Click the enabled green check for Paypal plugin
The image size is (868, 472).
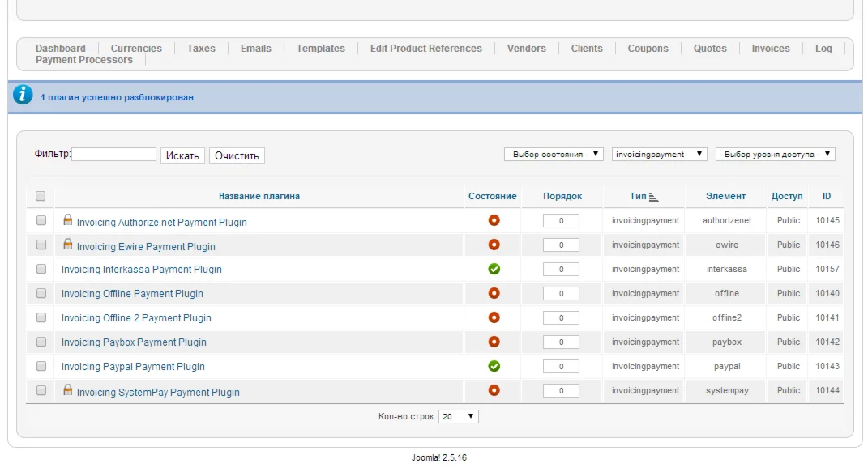coord(494,366)
